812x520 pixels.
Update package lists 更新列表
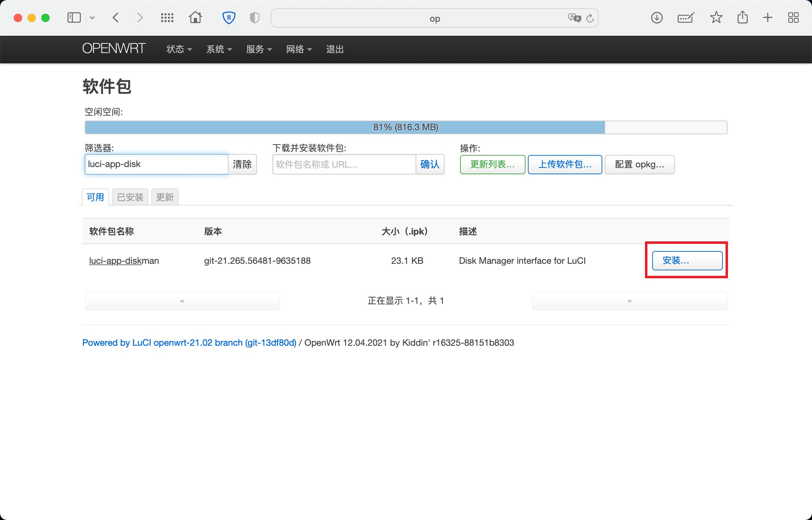point(492,165)
